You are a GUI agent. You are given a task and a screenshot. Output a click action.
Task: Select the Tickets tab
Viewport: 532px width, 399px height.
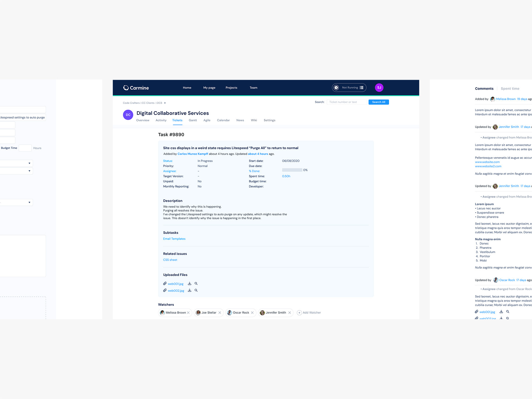coord(177,120)
